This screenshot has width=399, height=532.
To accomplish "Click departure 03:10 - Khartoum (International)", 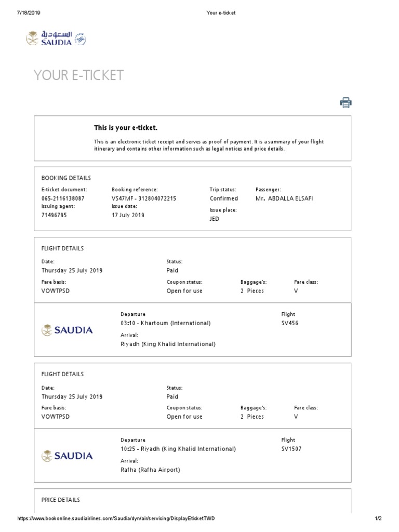I will coord(165,323).
